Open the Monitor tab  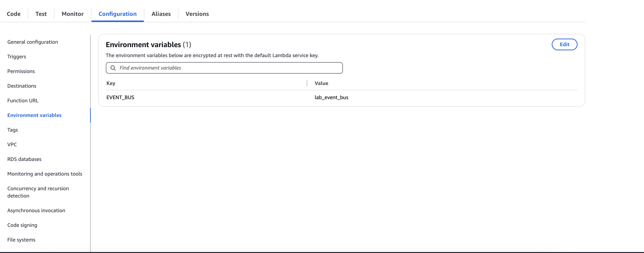pos(73,14)
